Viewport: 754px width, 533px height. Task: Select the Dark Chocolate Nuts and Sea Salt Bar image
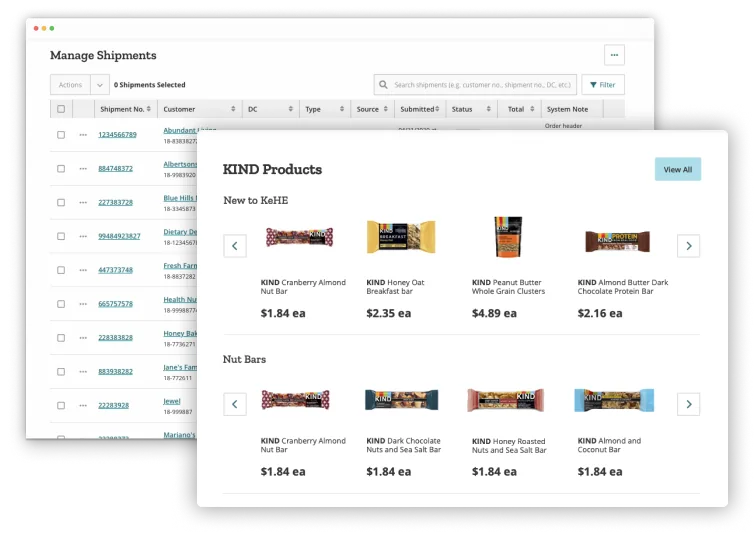(x=402, y=400)
